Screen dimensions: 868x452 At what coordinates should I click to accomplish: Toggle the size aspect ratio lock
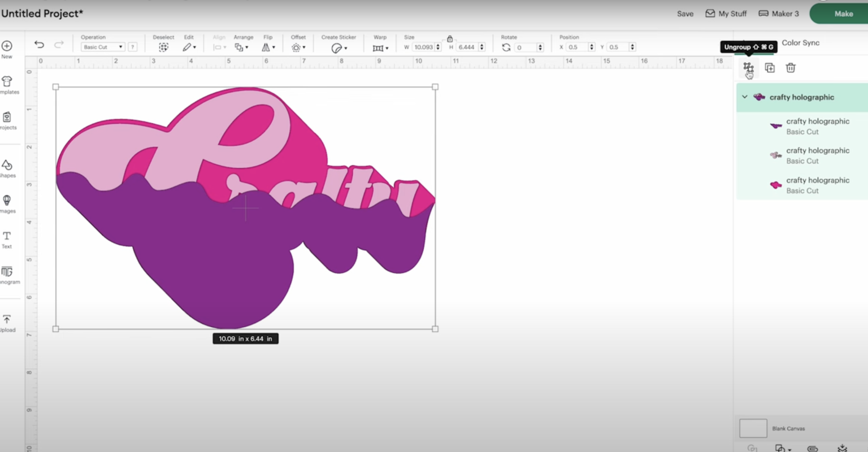point(450,39)
